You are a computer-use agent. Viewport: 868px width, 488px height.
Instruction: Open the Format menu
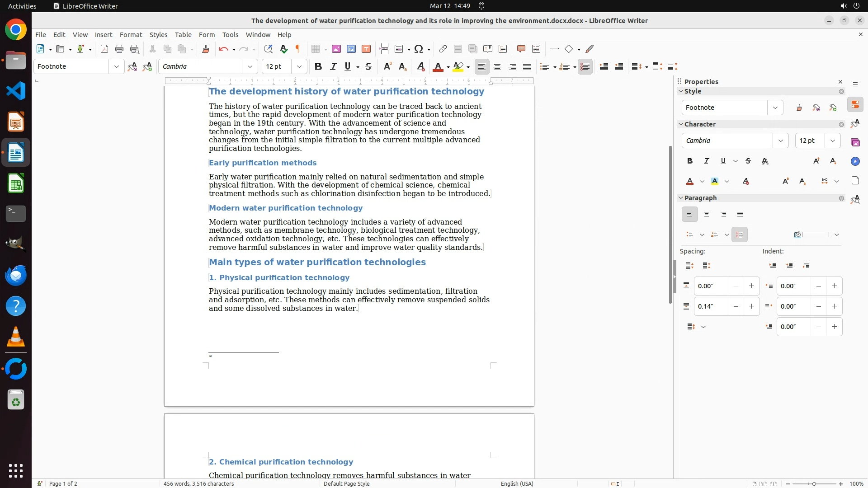tap(131, 35)
